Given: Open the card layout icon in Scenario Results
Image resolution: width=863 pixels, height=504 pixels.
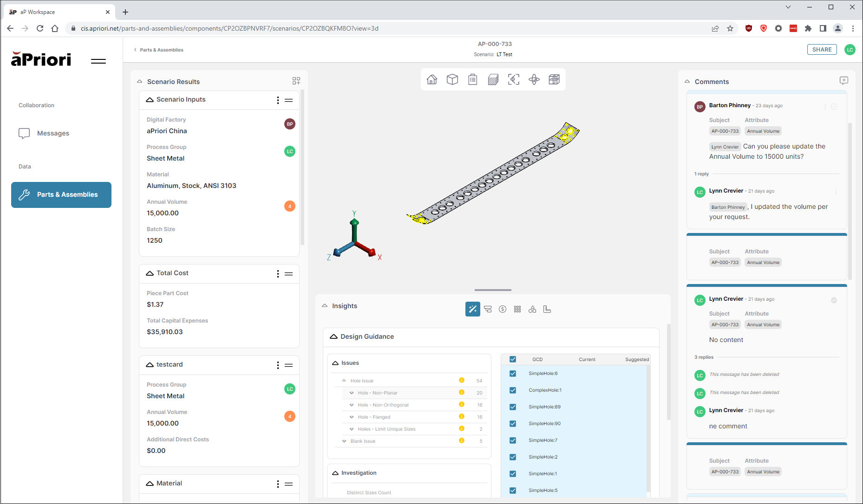Looking at the screenshot, I should (x=296, y=81).
